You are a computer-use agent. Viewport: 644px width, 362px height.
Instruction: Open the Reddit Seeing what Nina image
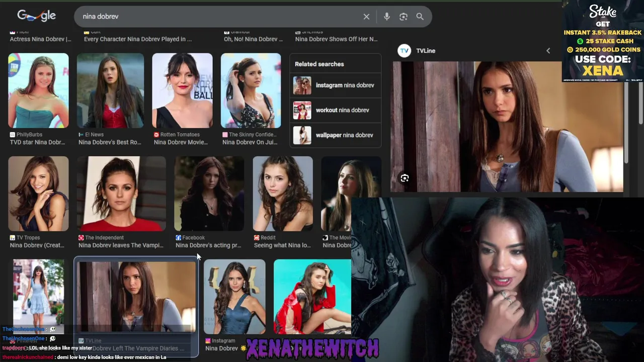tap(282, 194)
